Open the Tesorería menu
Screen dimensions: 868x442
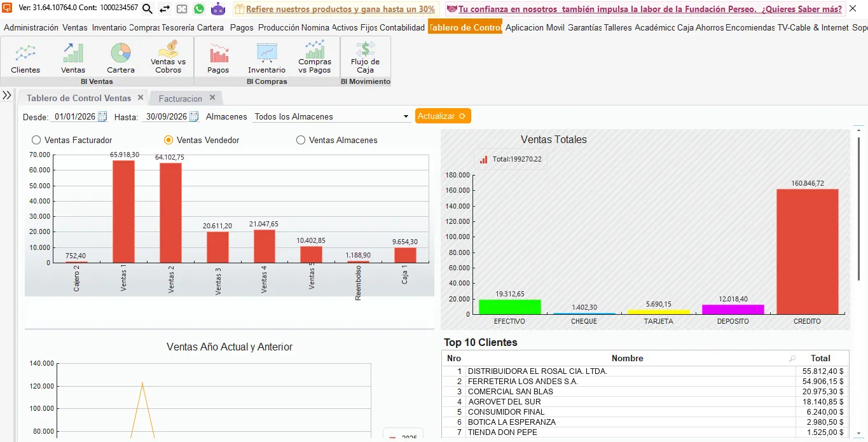(177, 27)
